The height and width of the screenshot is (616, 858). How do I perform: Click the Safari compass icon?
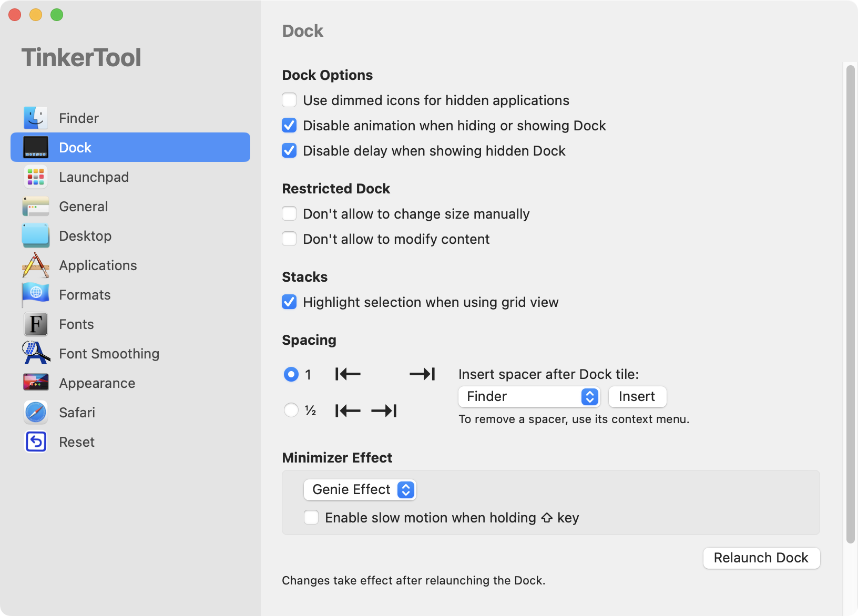pyautogui.click(x=36, y=413)
